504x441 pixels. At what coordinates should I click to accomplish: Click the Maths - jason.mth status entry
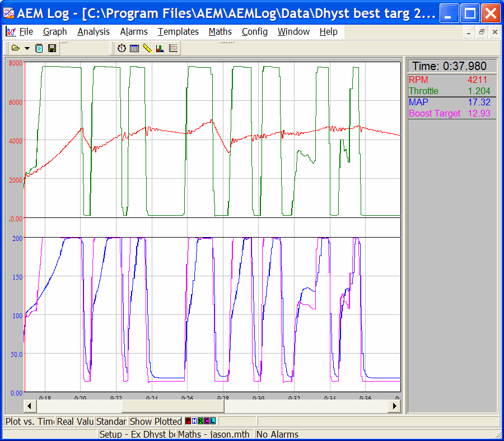[215, 434]
